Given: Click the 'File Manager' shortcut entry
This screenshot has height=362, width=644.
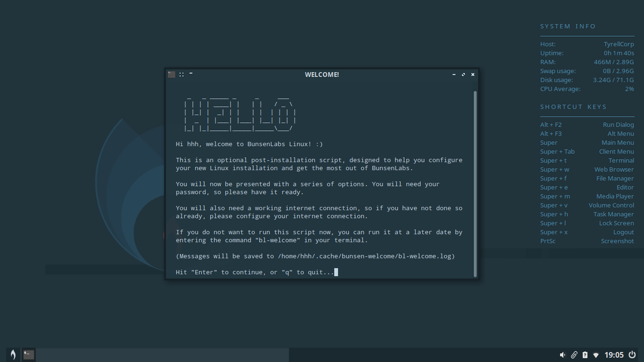Looking at the screenshot, I should click(x=615, y=178).
